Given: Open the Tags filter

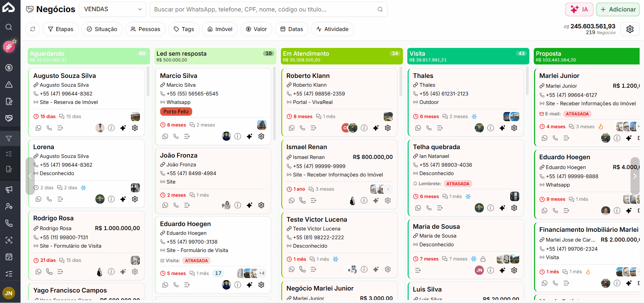Looking at the screenshot, I should point(184,29).
